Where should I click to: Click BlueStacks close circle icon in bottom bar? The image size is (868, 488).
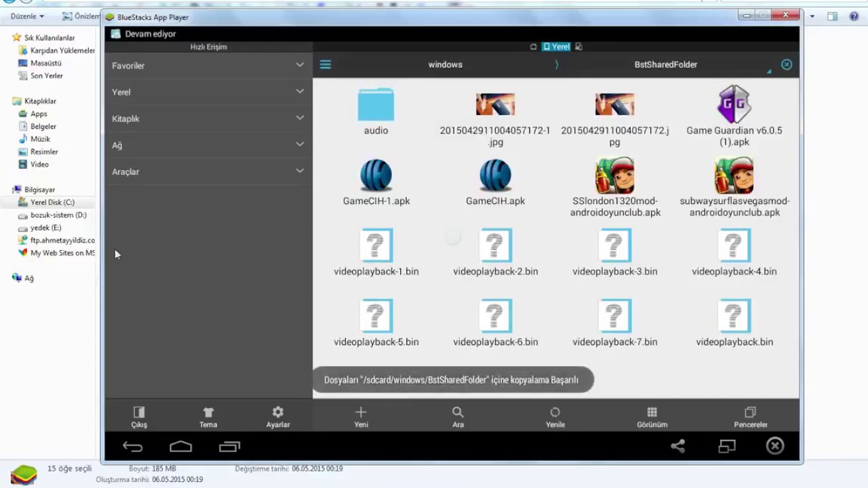775,445
